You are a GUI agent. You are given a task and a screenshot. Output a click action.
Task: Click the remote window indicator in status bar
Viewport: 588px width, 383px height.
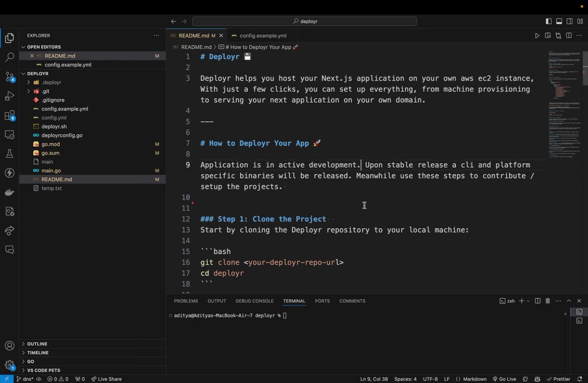(6, 379)
